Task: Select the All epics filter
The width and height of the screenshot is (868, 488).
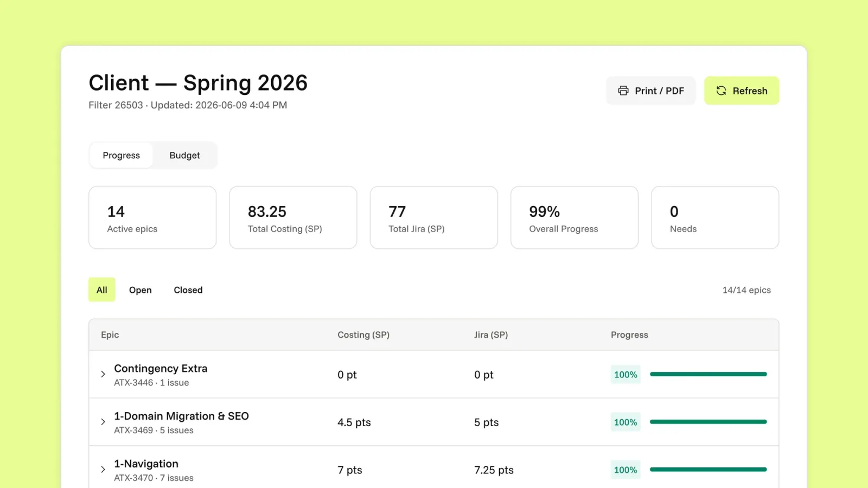Action: point(102,290)
